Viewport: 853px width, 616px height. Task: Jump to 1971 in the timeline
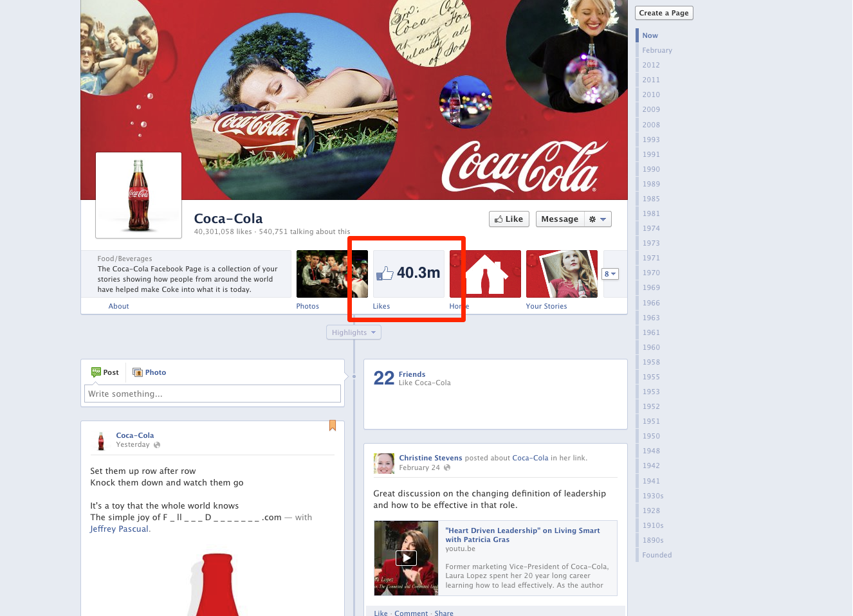pyautogui.click(x=651, y=258)
